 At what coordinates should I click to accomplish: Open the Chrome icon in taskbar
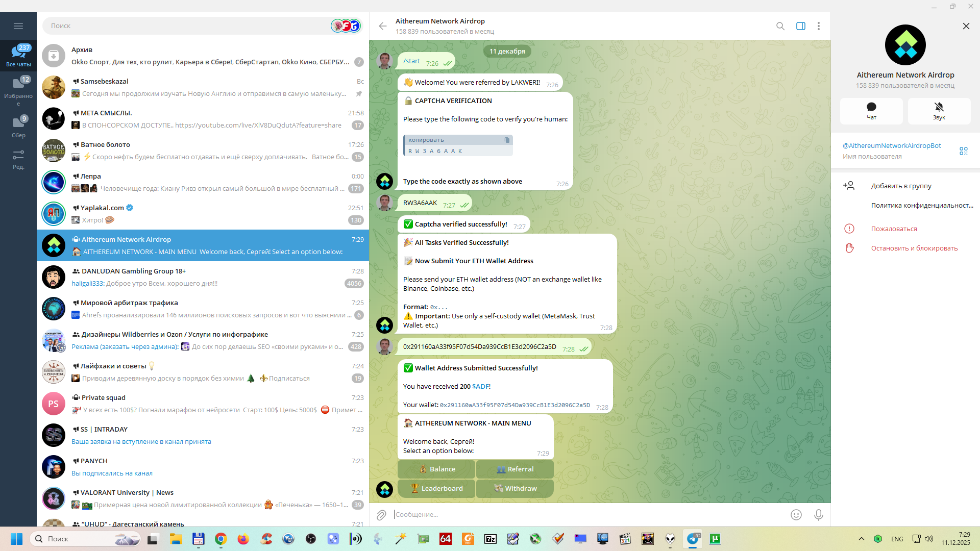click(x=220, y=539)
